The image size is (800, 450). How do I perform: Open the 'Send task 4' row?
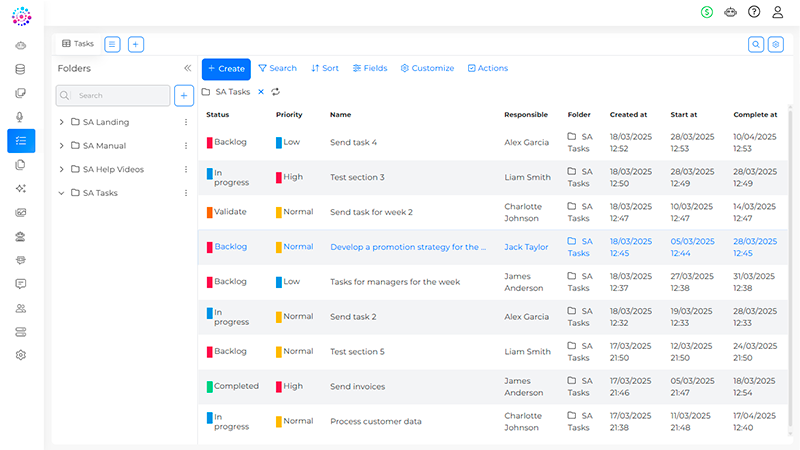click(493, 142)
